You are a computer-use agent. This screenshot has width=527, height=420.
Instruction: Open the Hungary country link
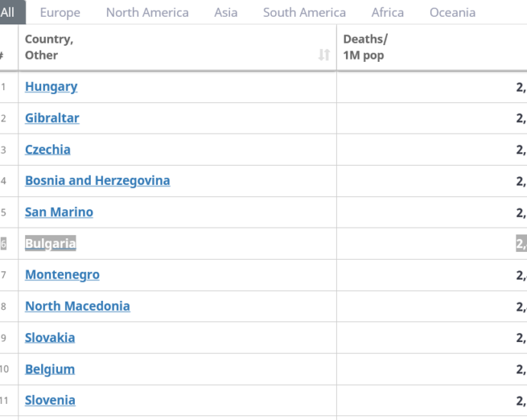click(x=51, y=87)
